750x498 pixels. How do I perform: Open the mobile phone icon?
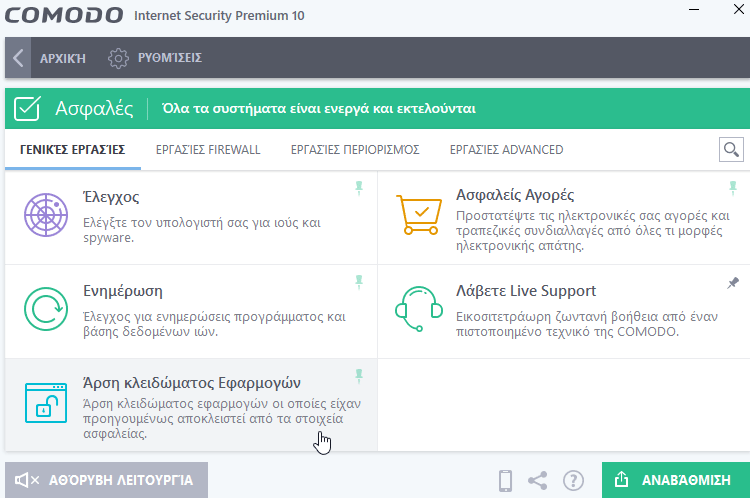click(505, 480)
